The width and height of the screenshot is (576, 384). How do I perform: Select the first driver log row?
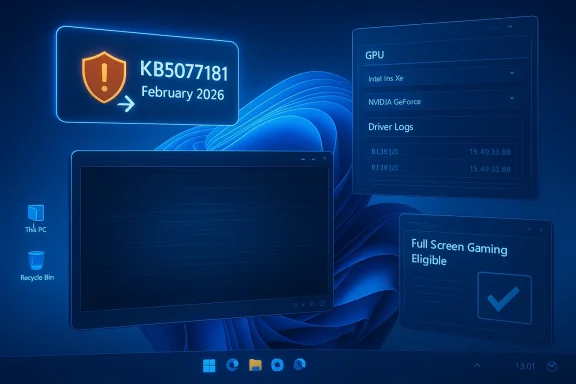click(441, 152)
